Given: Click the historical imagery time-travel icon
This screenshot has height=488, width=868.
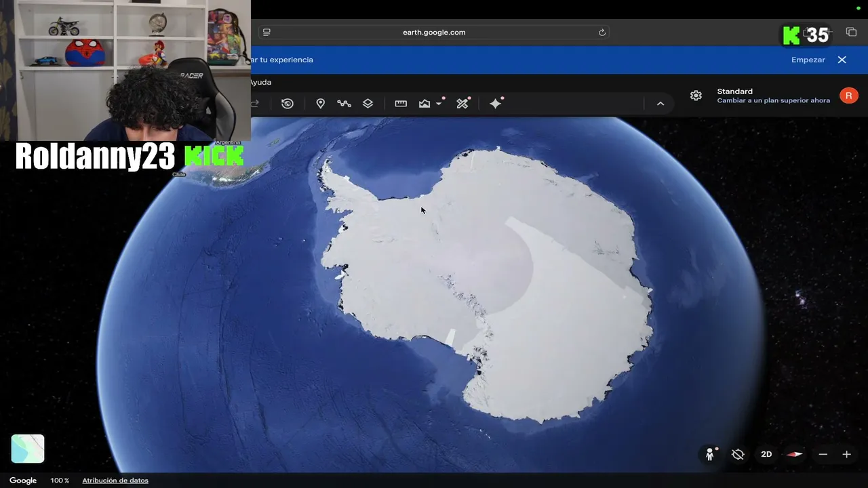Looking at the screenshot, I should [x=288, y=104].
